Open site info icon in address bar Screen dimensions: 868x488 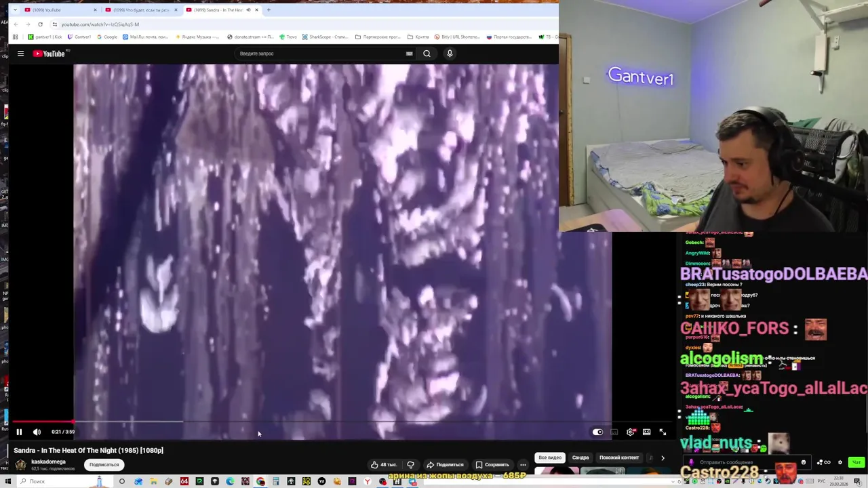click(54, 24)
